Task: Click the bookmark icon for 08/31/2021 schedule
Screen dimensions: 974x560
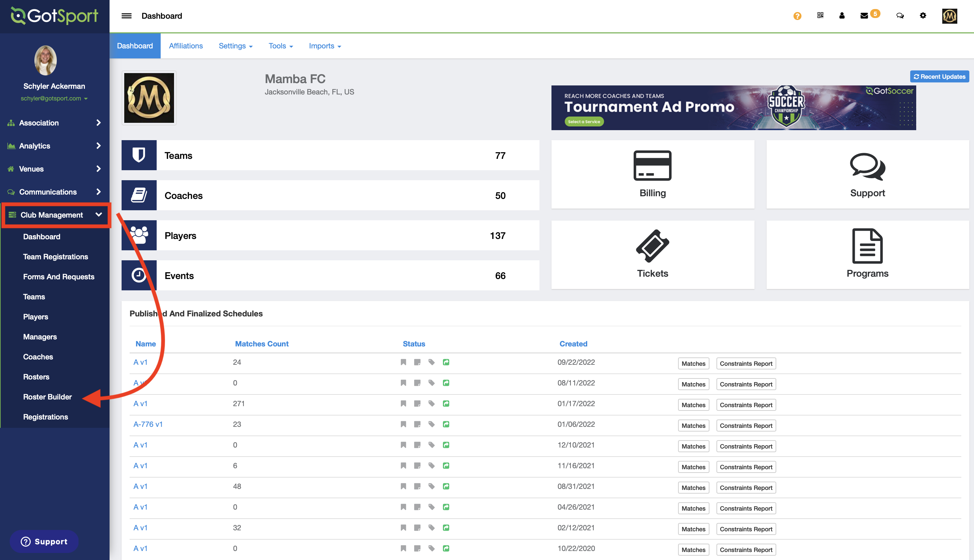Action: click(403, 486)
